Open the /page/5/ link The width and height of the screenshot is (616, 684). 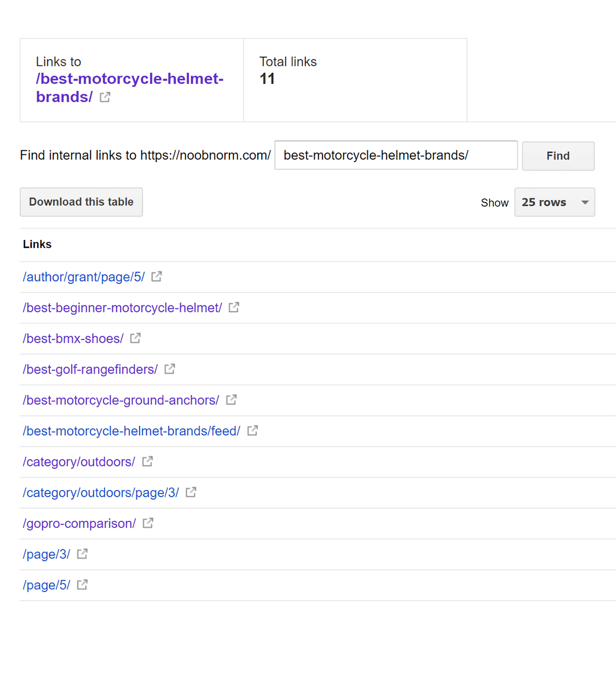click(x=46, y=585)
